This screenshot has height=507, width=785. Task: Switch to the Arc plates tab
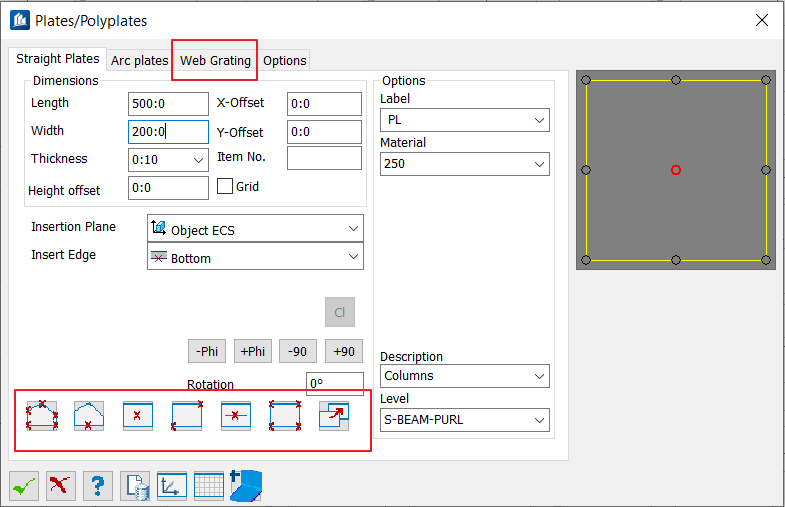(x=140, y=61)
